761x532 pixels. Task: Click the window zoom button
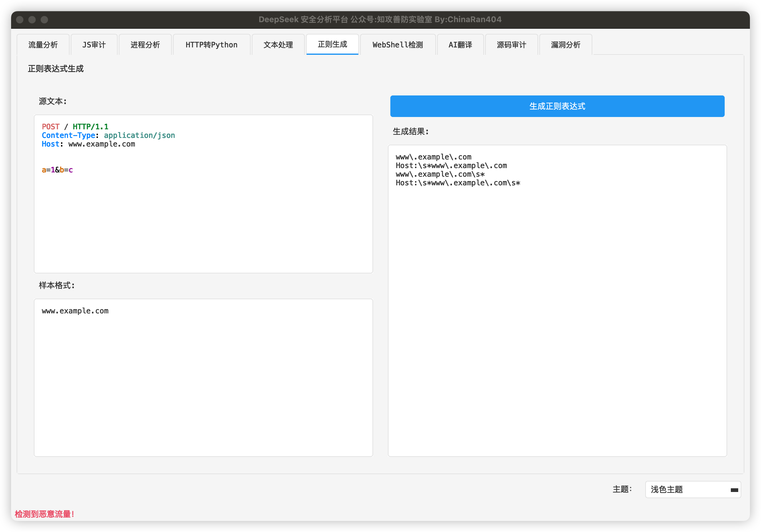(44, 20)
